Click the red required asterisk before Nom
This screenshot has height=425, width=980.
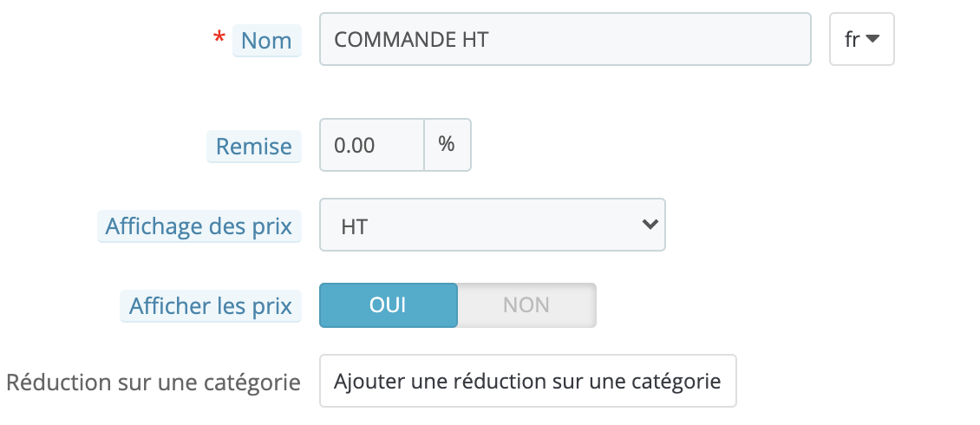click(x=219, y=39)
